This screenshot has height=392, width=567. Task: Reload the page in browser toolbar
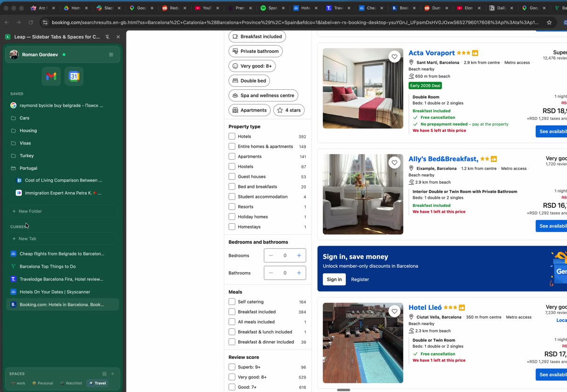coord(31,22)
